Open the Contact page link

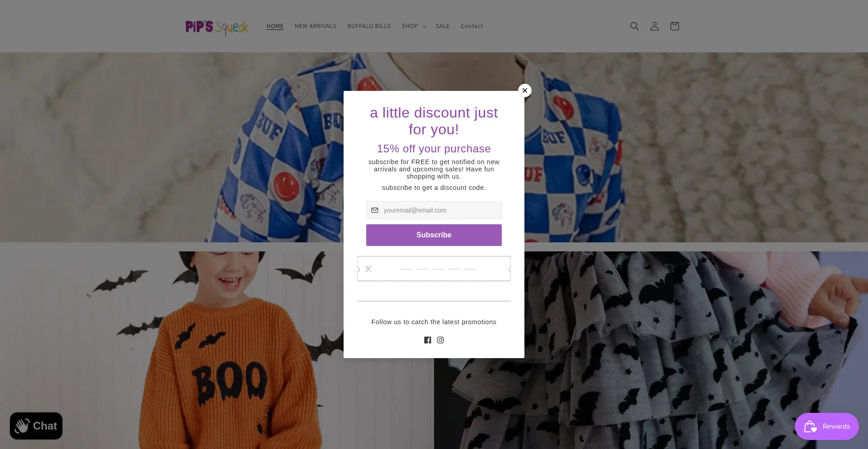point(472,26)
